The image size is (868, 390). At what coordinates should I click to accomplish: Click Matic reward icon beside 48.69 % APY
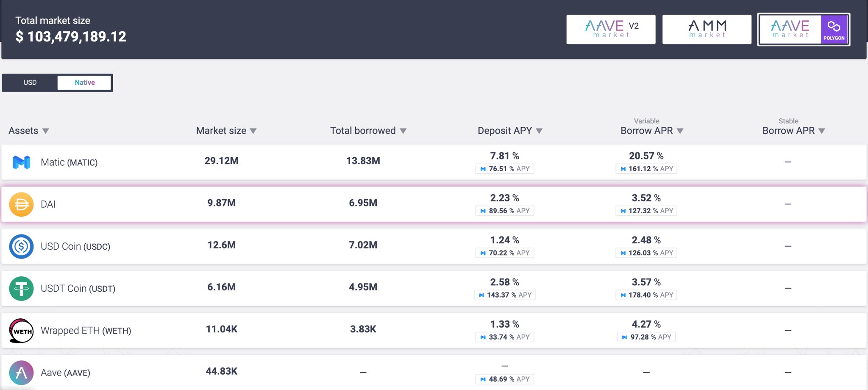483,379
